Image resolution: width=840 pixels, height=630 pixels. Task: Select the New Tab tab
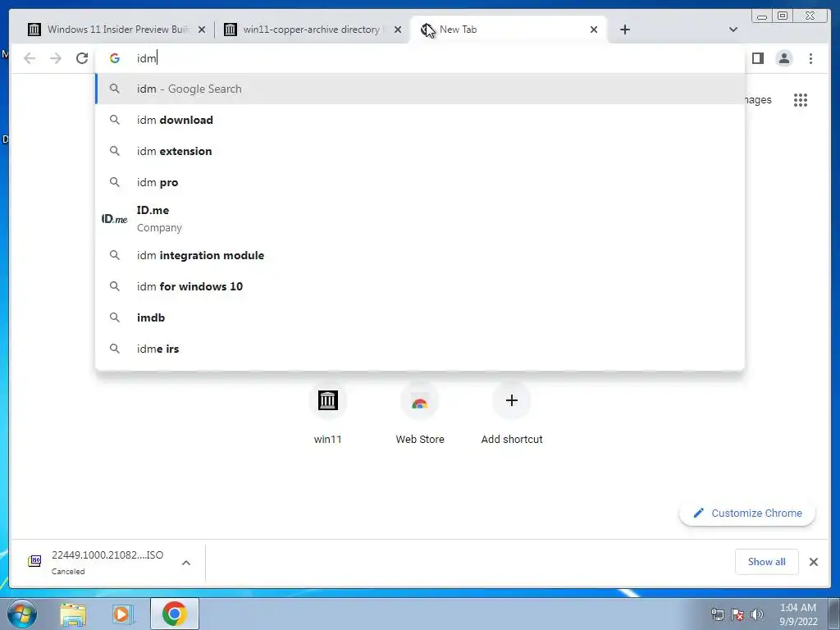tap(509, 30)
